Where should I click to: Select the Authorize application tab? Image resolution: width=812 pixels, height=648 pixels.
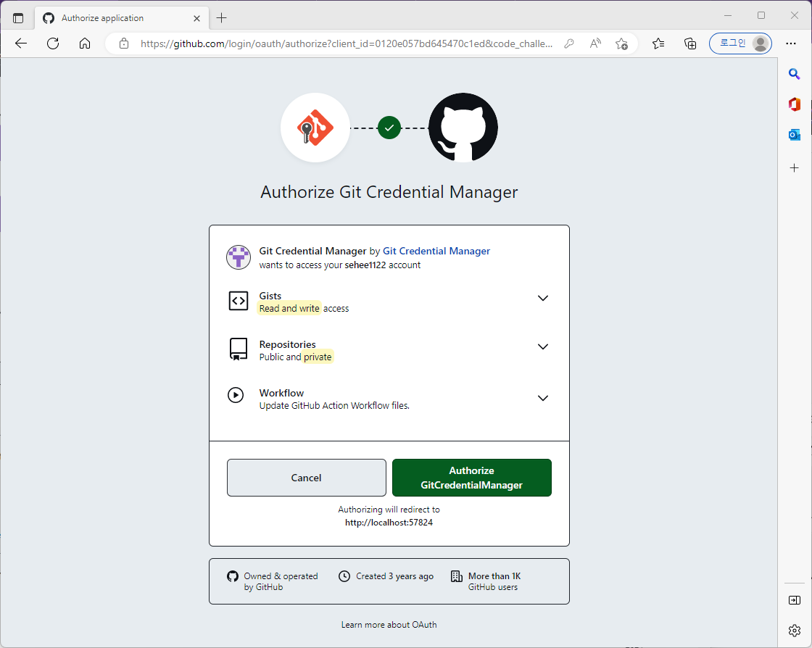pyautogui.click(x=123, y=18)
